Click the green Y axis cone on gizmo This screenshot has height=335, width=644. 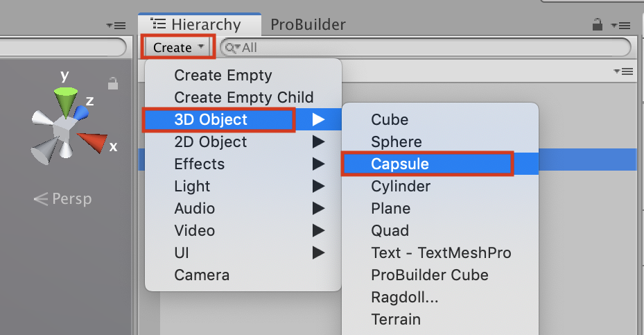tap(67, 101)
